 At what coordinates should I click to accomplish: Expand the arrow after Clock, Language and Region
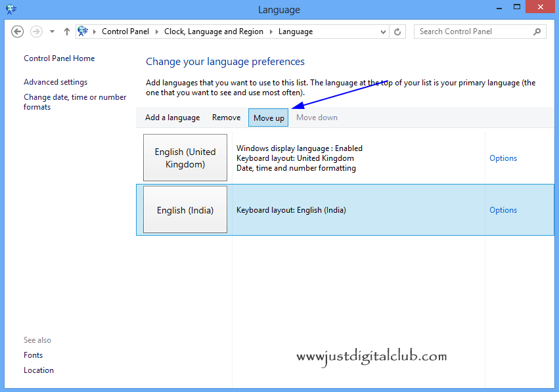click(x=271, y=32)
